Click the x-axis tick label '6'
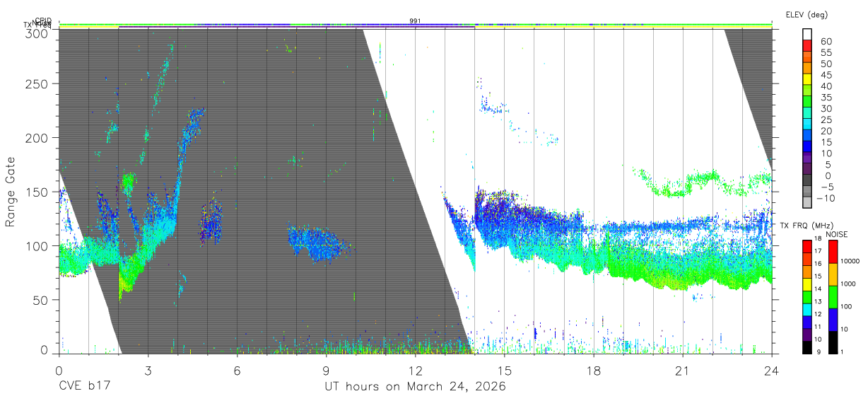Screen dimensions: 868x401 coord(237,369)
